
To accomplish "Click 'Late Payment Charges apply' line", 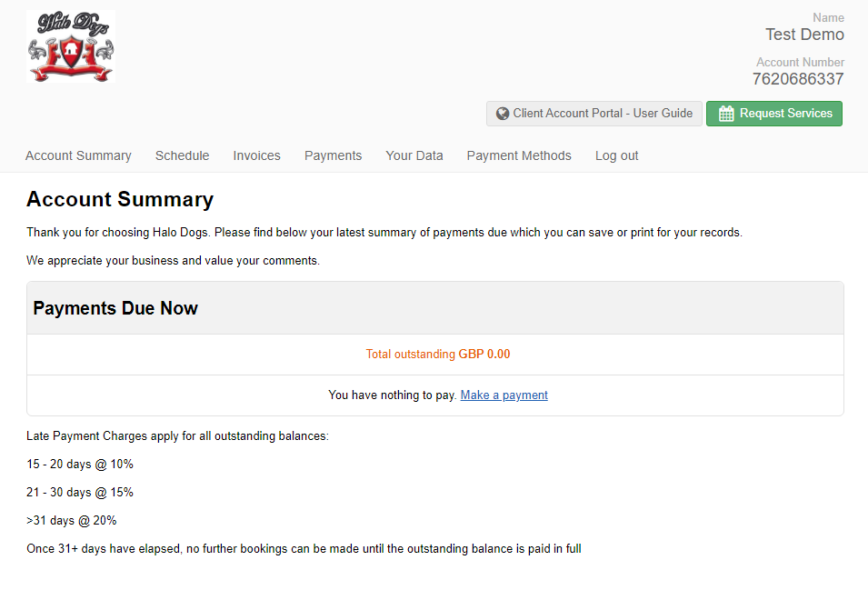I will tap(178, 436).
